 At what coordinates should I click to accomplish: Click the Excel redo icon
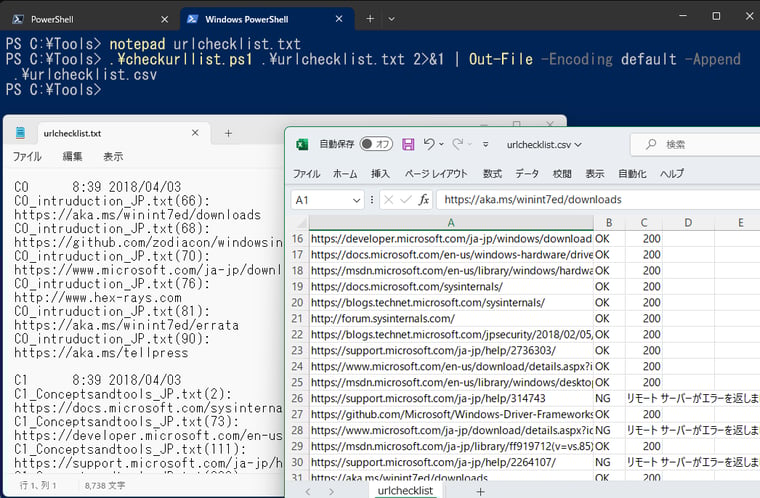pos(458,144)
